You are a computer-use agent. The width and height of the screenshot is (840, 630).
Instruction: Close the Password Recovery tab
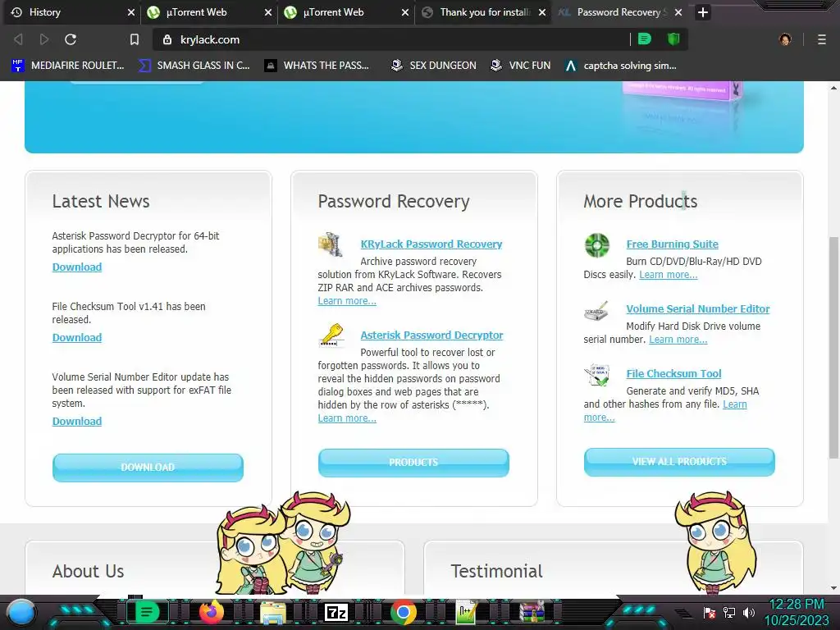[678, 12]
